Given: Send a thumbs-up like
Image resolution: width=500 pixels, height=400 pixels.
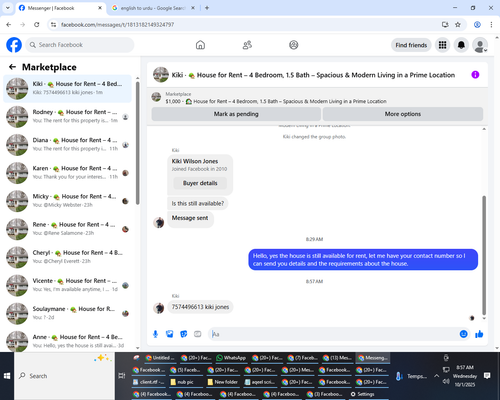Looking at the screenshot, I should coord(479,334).
